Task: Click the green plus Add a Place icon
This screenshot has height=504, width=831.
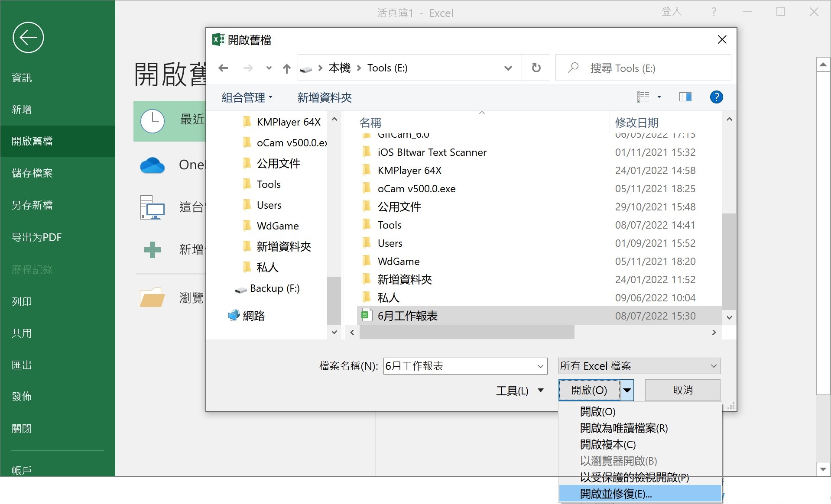Action: [152, 249]
